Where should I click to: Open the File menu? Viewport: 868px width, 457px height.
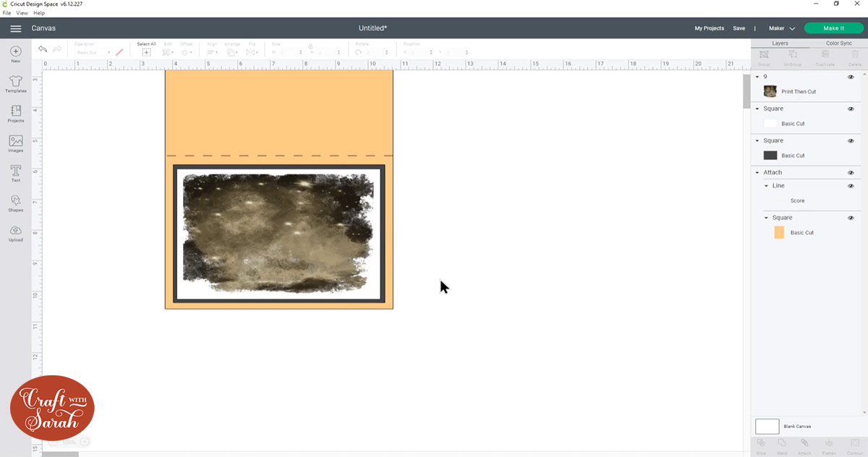click(x=6, y=13)
